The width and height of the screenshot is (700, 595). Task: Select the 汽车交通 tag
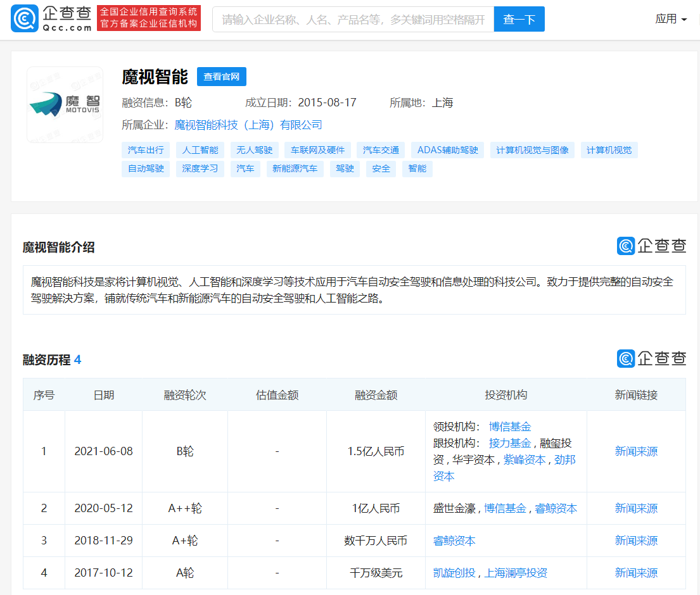coord(381,150)
